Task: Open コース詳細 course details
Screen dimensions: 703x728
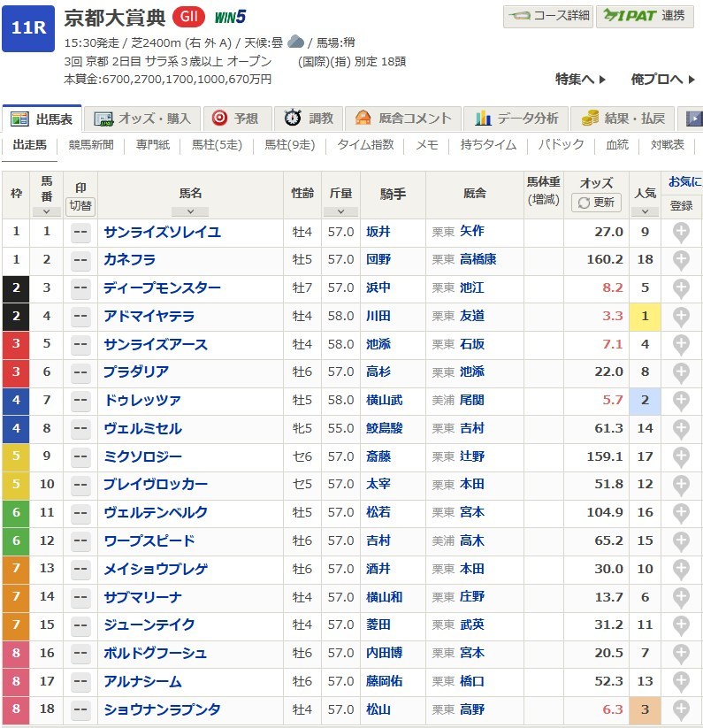Action: (x=548, y=16)
